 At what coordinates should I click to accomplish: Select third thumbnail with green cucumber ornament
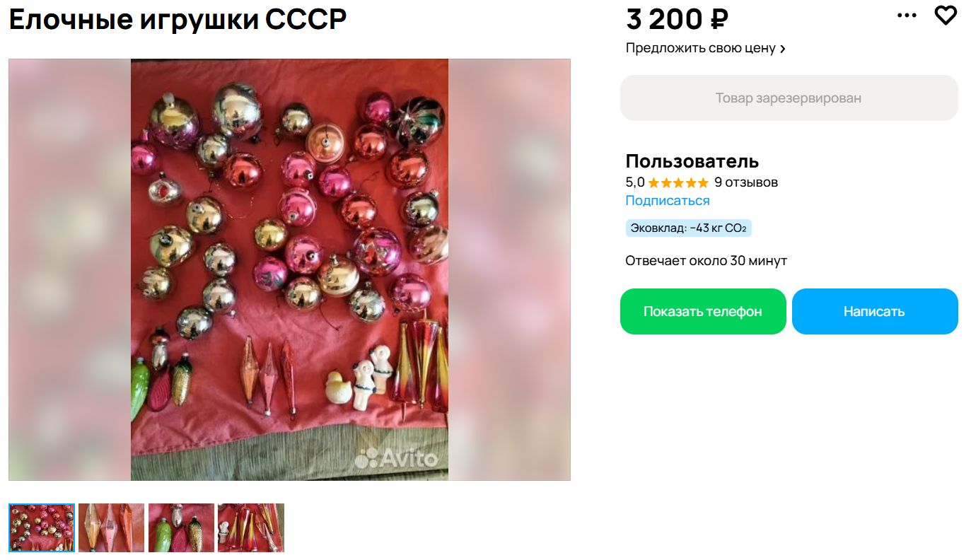[x=181, y=527]
